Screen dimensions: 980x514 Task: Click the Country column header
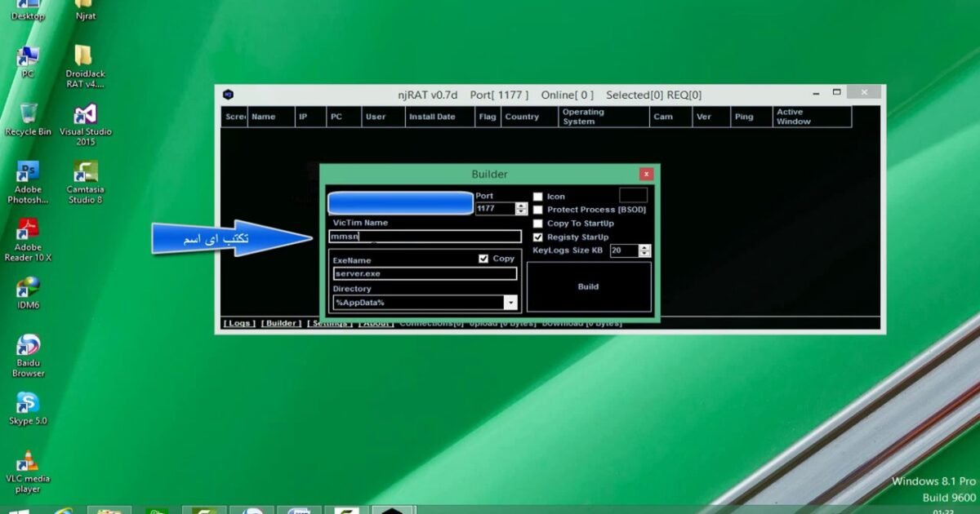[522, 117]
